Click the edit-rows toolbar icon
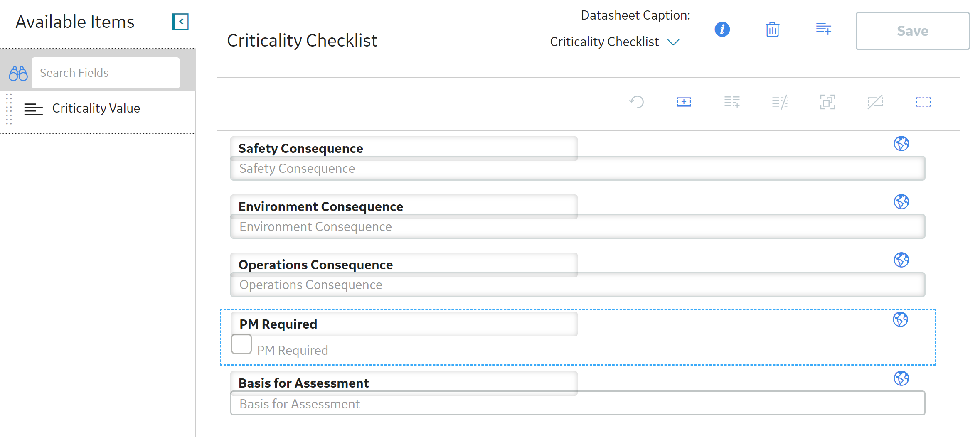Image resolution: width=980 pixels, height=437 pixels. click(780, 102)
